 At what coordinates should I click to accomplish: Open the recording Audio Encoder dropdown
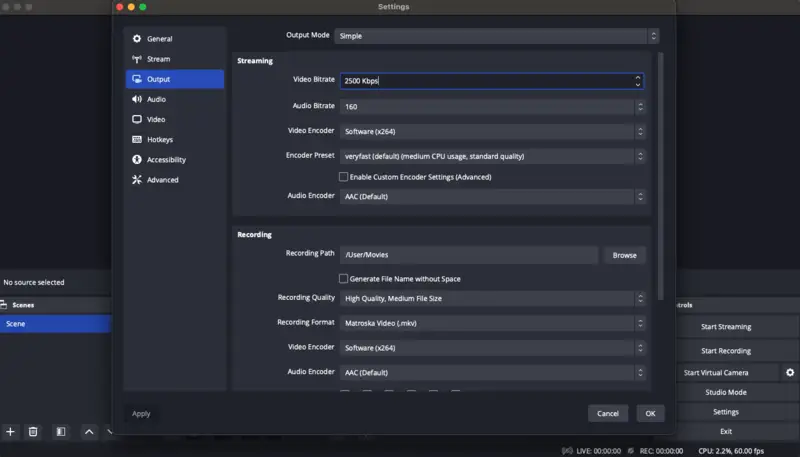(x=492, y=372)
